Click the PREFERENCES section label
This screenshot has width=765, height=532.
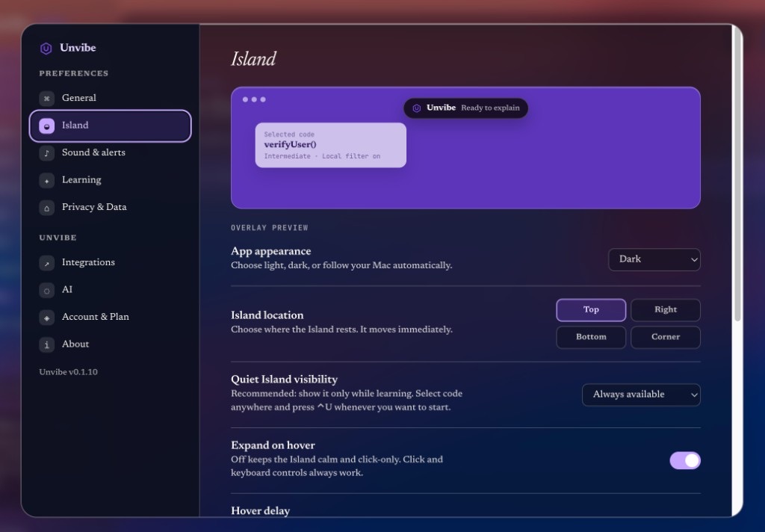point(74,74)
